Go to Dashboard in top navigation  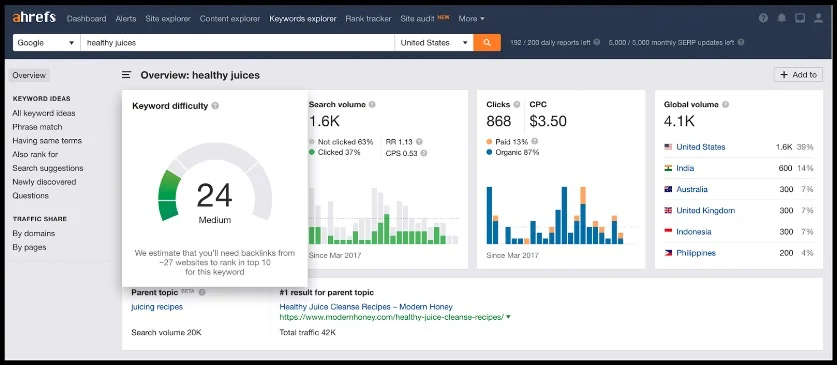[x=86, y=19]
